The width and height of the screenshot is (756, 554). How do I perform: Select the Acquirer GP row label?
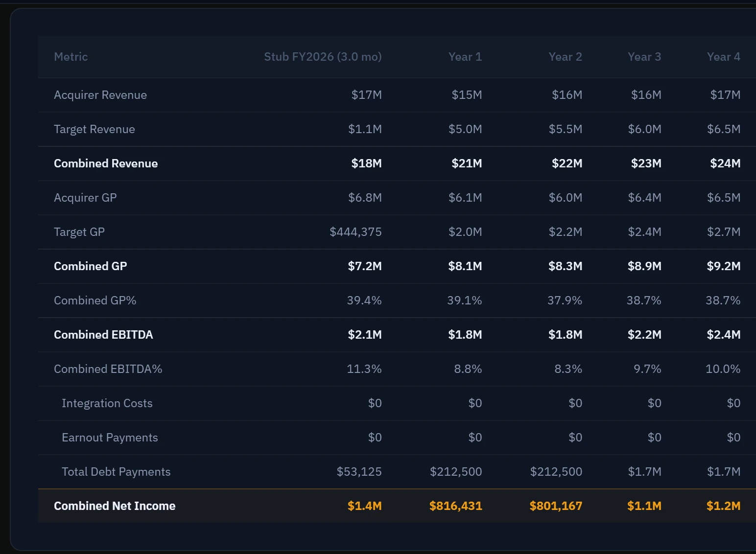coord(85,198)
